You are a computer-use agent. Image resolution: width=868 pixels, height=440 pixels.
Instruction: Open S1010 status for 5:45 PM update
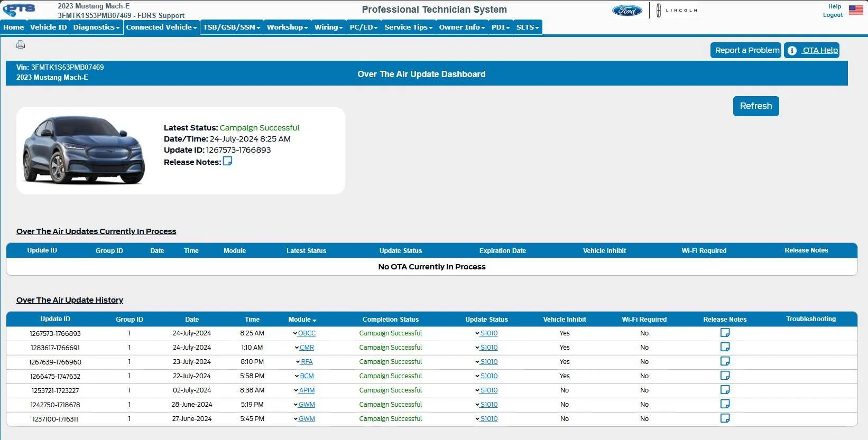pos(487,419)
